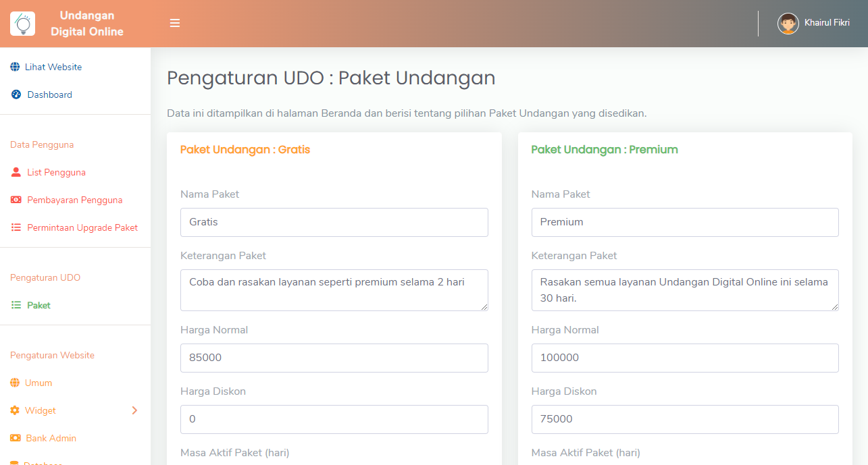Click the Nama Paket field containing Gratis
Viewport: 868px width, 465px height.
coord(334,222)
